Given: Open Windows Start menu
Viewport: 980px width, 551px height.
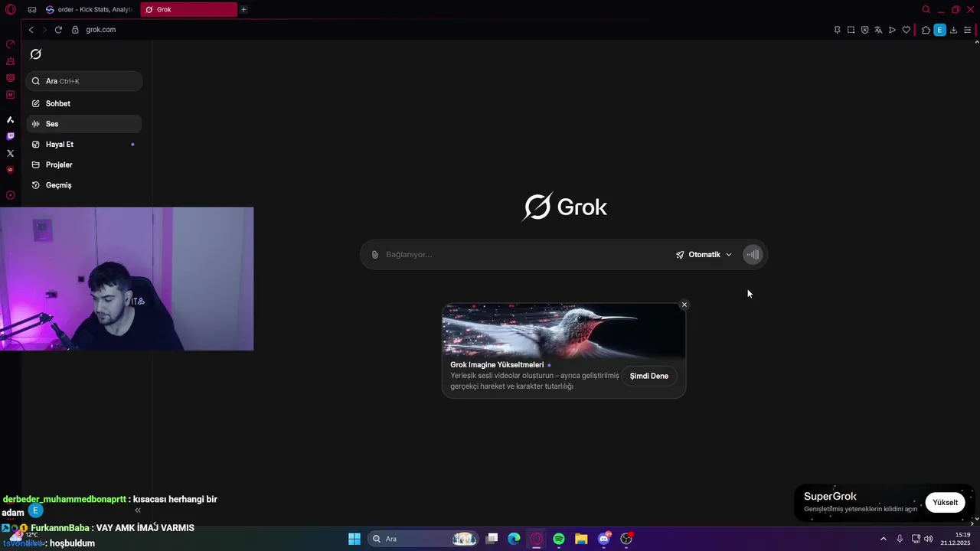Looking at the screenshot, I should click(354, 539).
